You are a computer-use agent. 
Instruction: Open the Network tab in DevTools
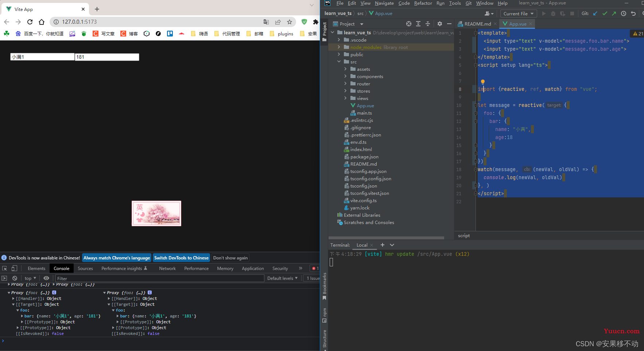[167, 268]
